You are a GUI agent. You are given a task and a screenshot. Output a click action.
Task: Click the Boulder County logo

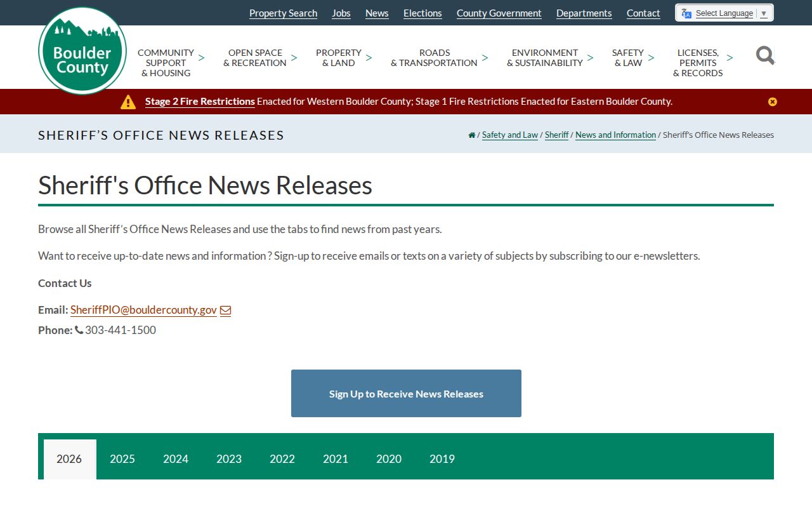pos(82,51)
